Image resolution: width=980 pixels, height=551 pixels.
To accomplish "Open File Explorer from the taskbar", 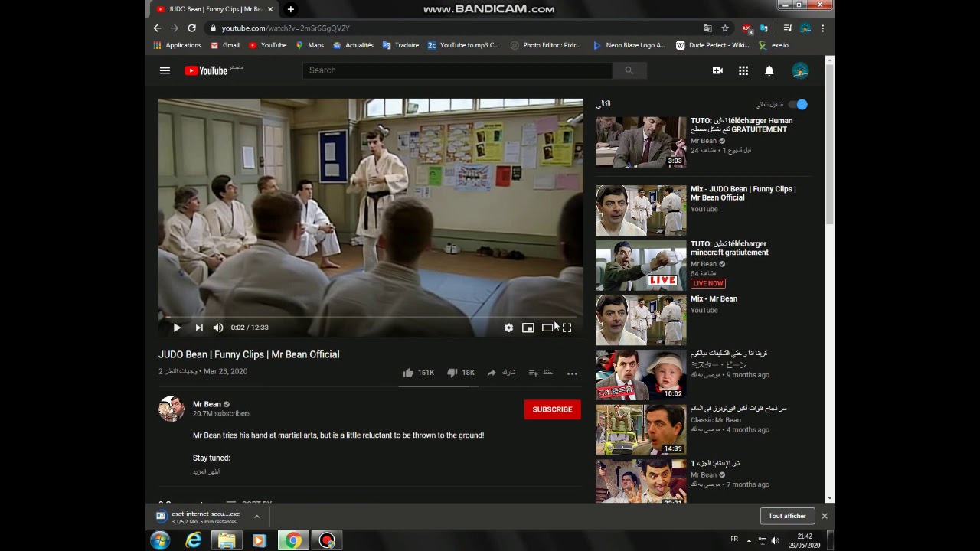I will pos(227,540).
